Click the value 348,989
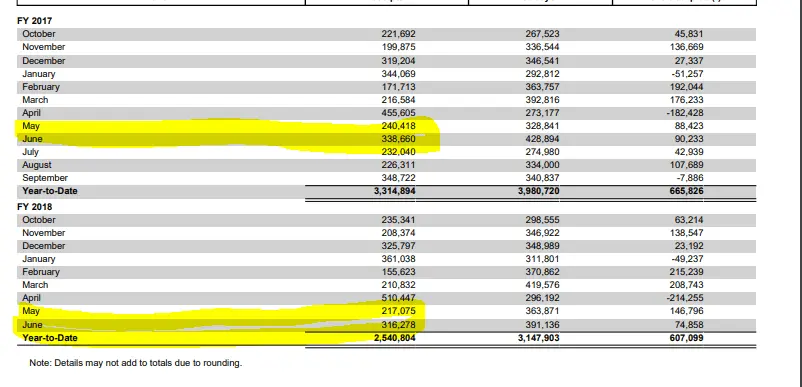This screenshot has height=387, width=802. tap(542, 246)
